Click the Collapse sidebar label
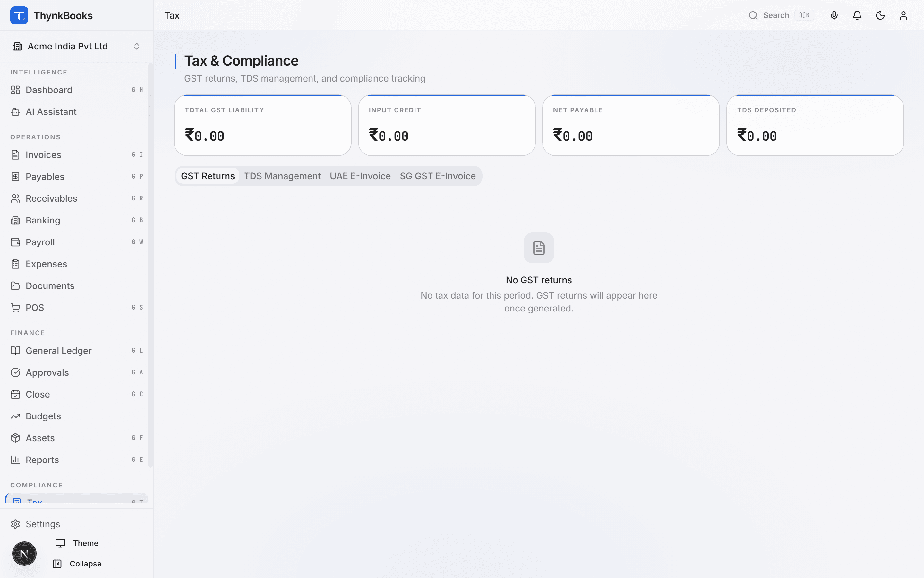 [86, 564]
